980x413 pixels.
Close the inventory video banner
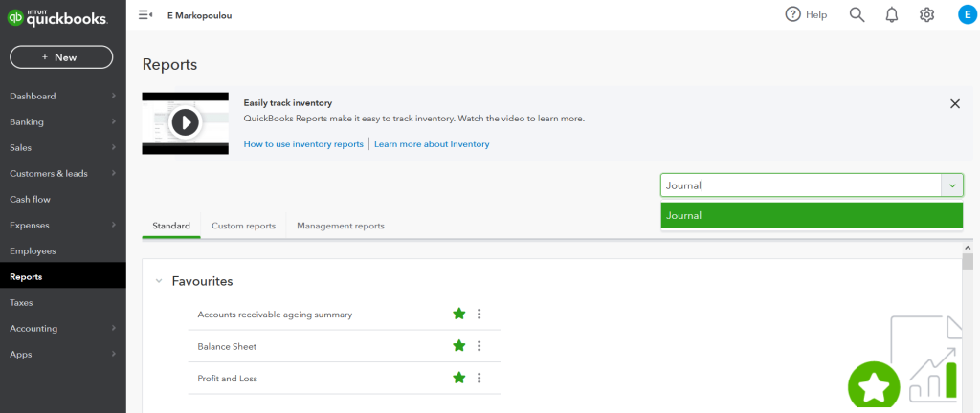point(955,103)
